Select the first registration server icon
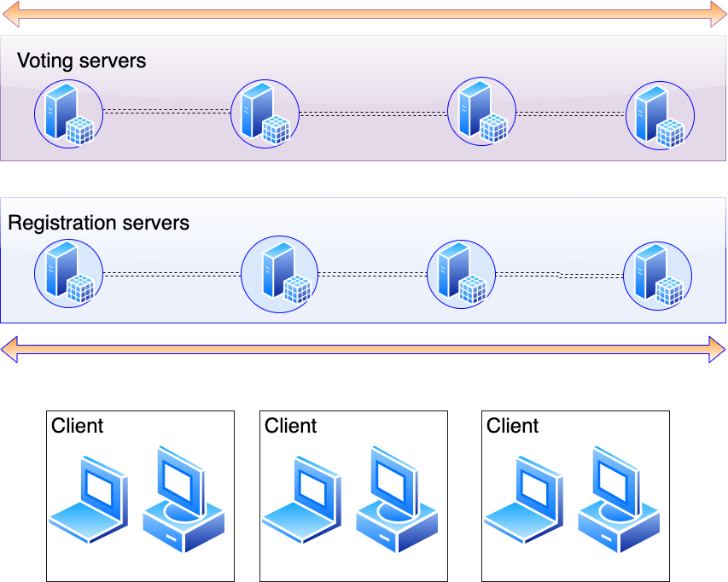 pyautogui.click(x=69, y=273)
